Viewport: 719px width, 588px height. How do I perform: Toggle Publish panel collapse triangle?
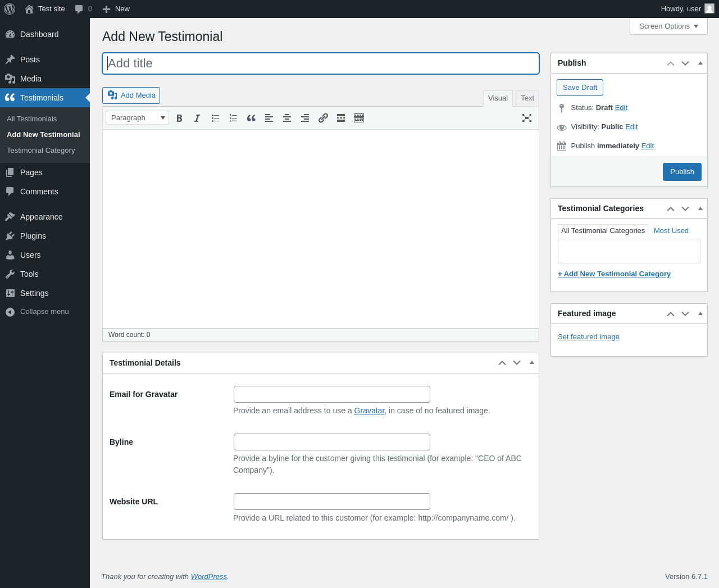(700, 63)
